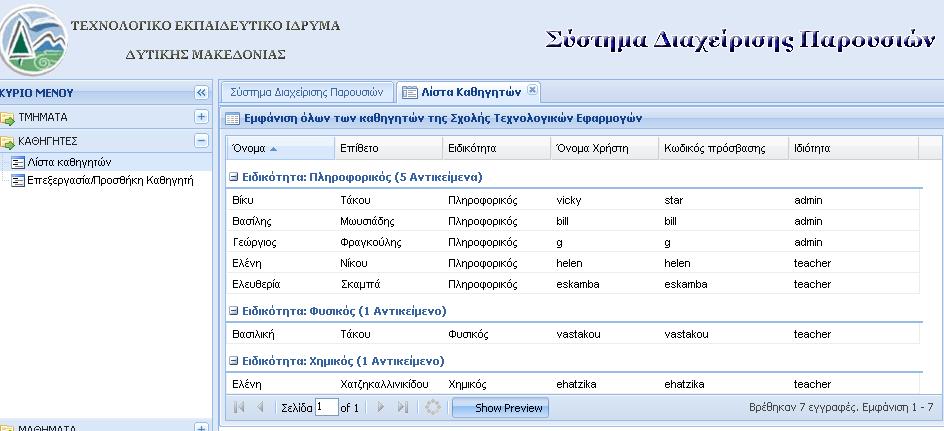944x431 pixels.
Task: Click the Νίκου surname cell
Action: coord(388,263)
